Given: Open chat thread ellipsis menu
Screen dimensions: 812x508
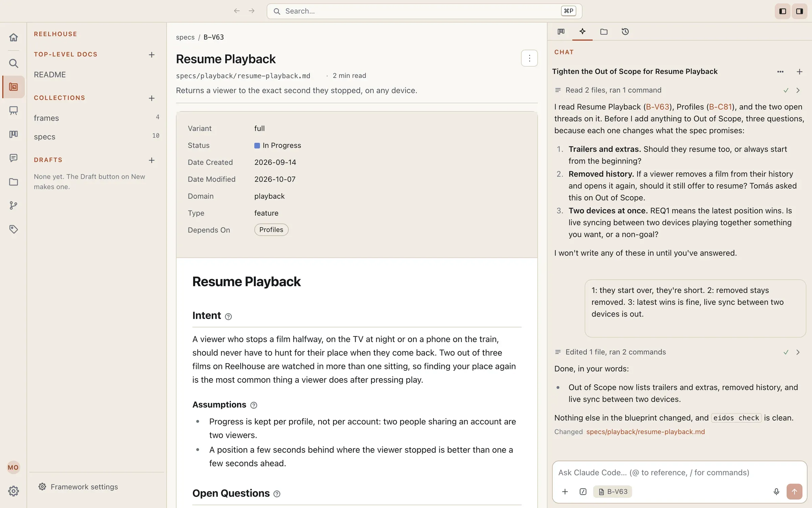Looking at the screenshot, I should [x=780, y=71].
